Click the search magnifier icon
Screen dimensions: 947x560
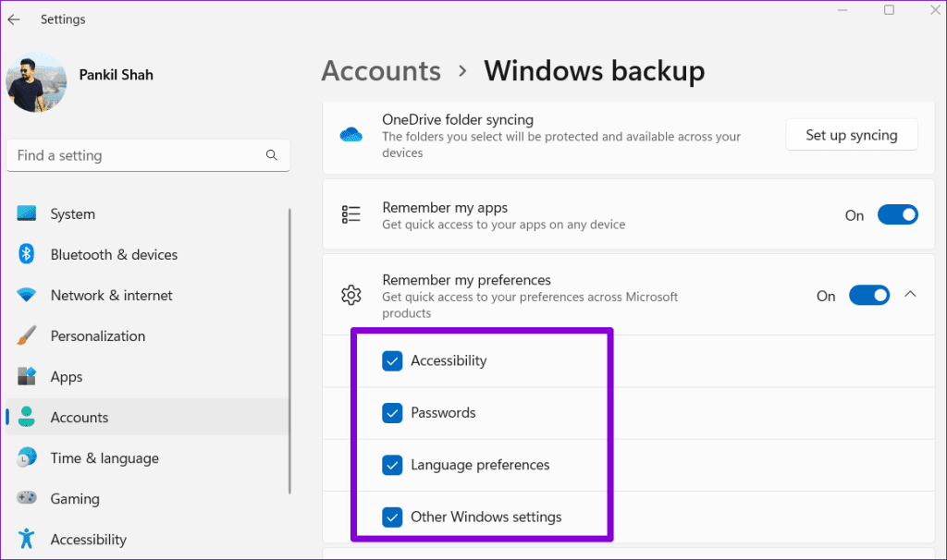[x=272, y=155]
